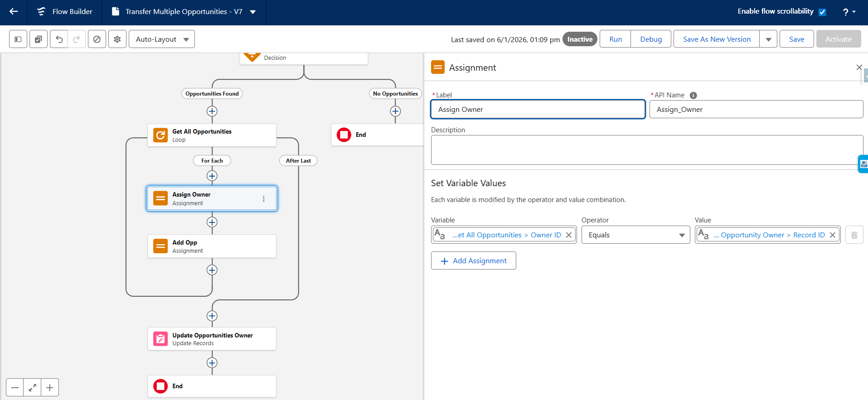Click the Add Assignment button

pos(473,261)
